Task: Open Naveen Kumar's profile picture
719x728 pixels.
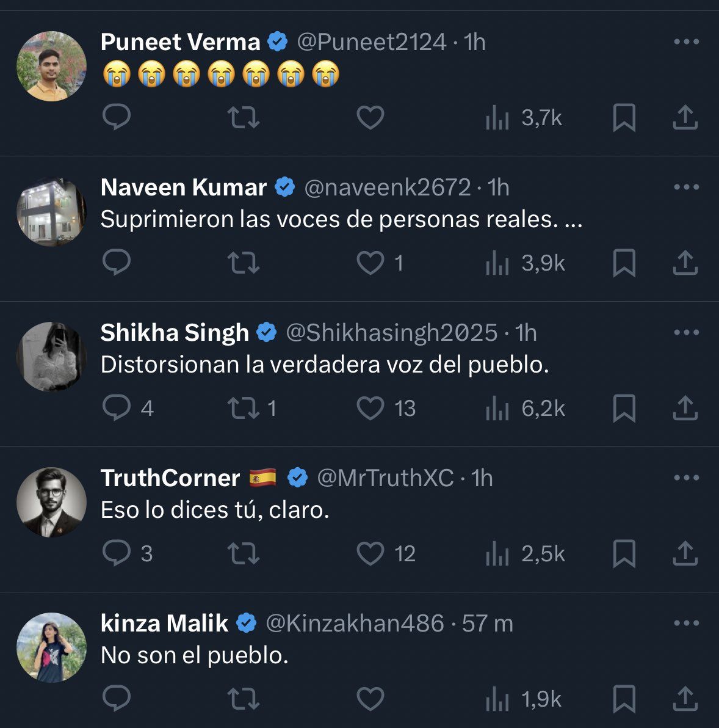Action: [51, 211]
